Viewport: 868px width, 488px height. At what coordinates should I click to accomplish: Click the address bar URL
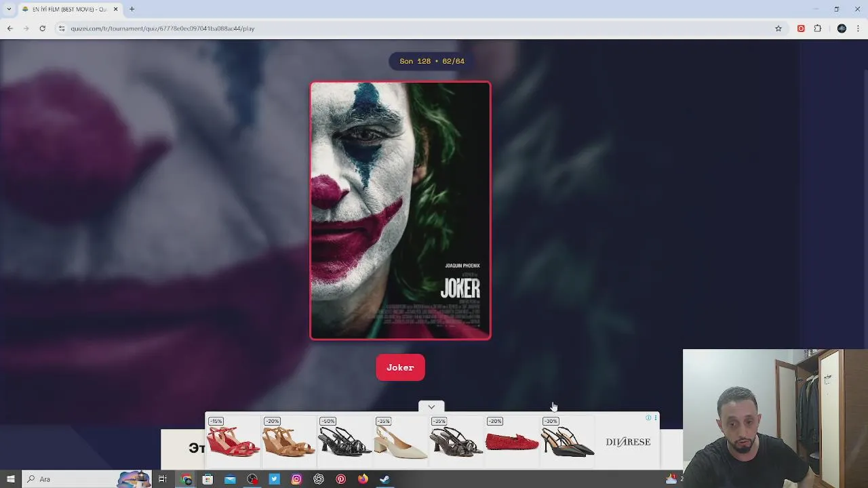163,28
